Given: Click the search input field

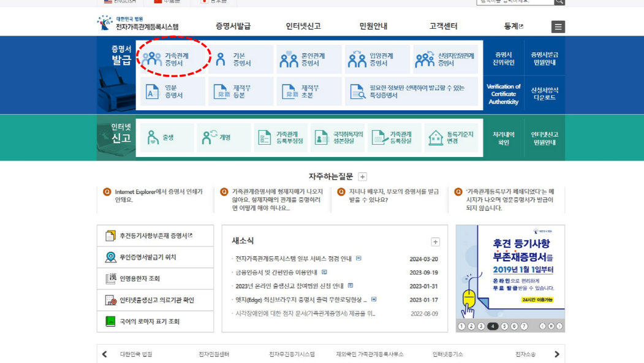Looking at the screenshot, I should click(x=515, y=2).
